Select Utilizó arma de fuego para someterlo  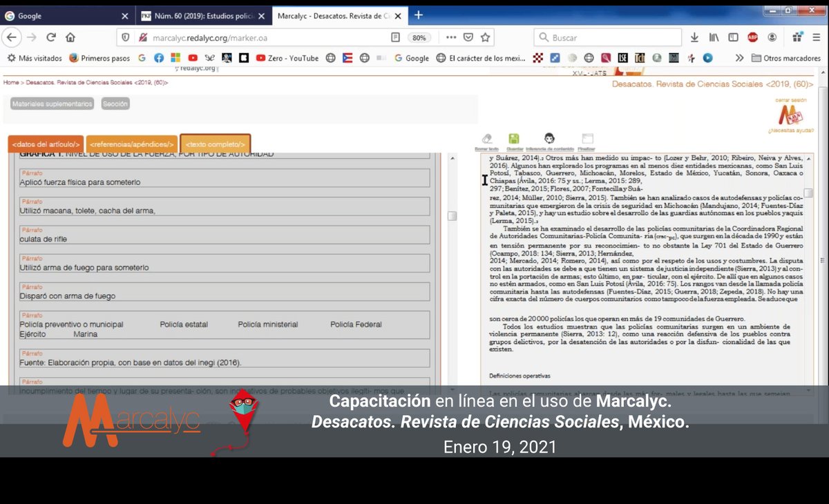pos(224,262)
